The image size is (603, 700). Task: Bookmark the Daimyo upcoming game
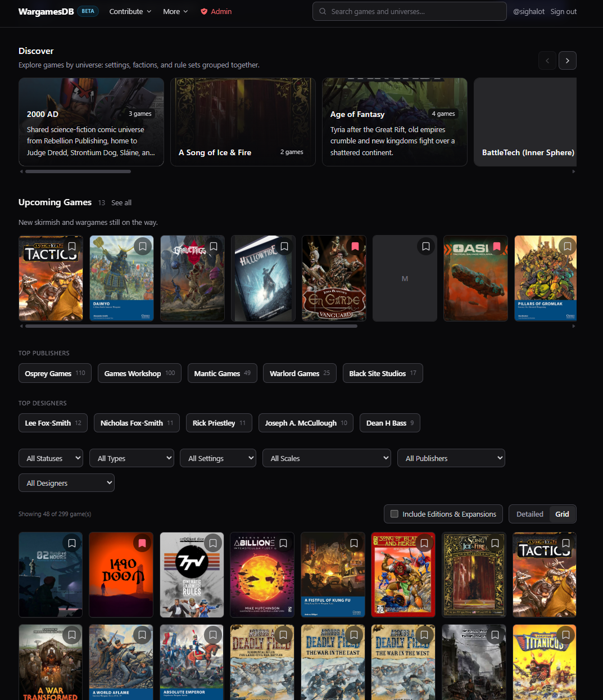[x=143, y=246]
